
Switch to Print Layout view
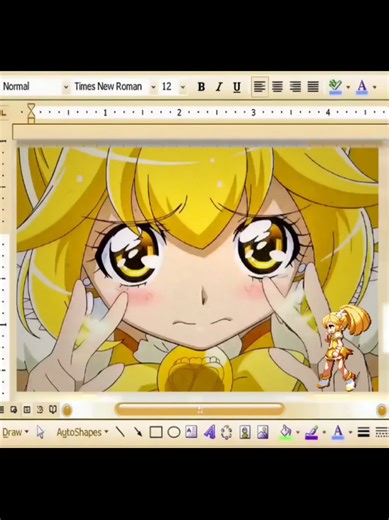click(27, 410)
